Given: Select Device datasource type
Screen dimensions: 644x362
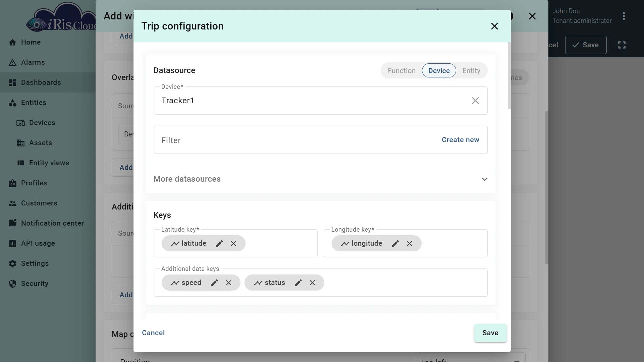Looking at the screenshot, I should [x=439, y=71].
